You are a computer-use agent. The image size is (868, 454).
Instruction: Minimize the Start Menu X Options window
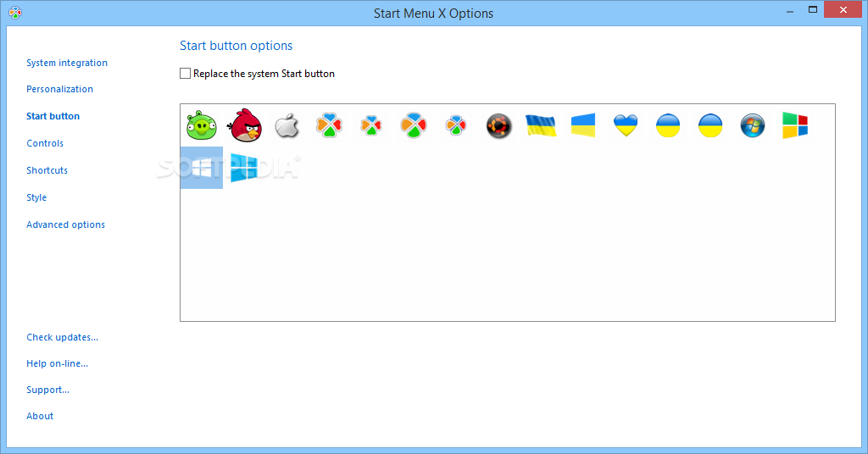click(790, 10)
